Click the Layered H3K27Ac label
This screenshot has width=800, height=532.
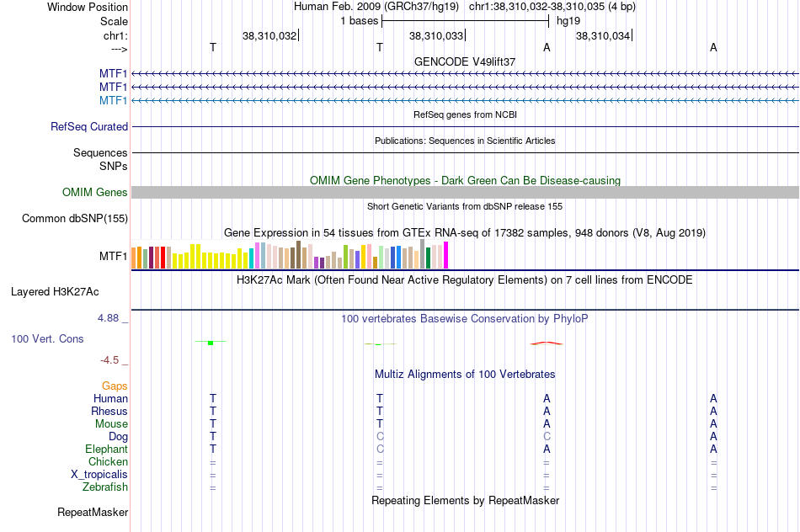[55, 292]
